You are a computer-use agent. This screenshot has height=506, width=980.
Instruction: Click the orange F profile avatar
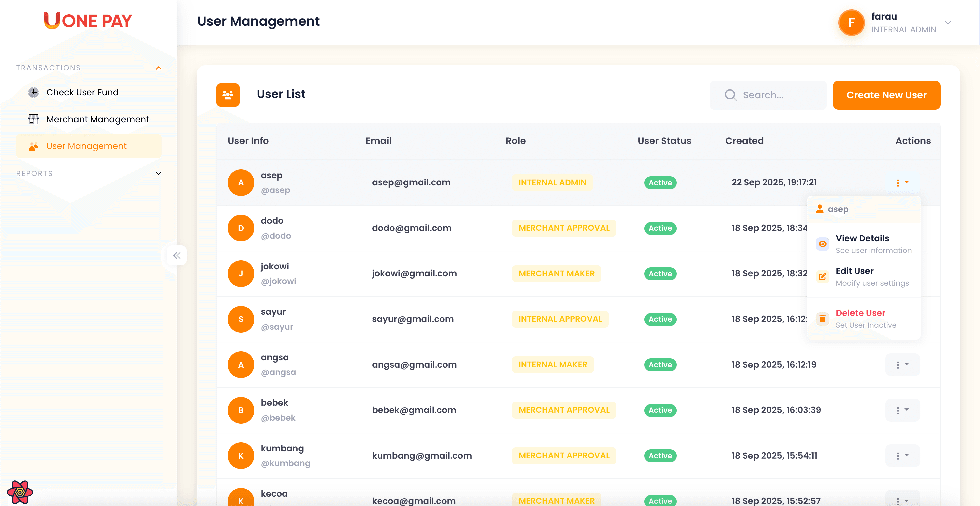851,23
